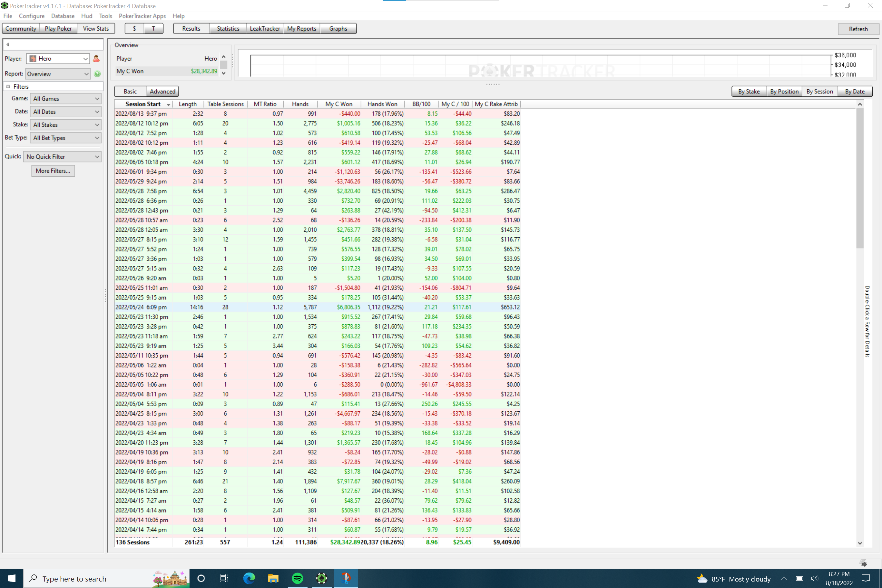The image size is (882, 588).
Task: Open Spotify from the taskbar
Action: tap(297, 578)
